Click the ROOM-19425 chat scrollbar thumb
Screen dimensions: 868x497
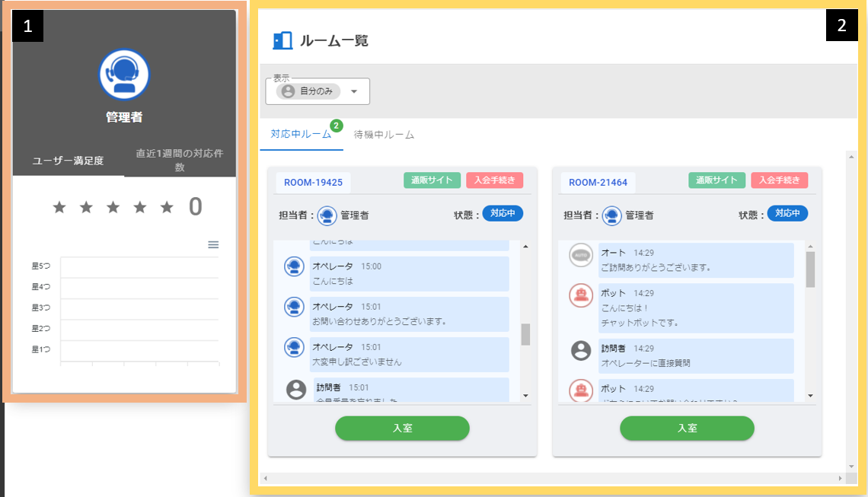click(525, 334)
